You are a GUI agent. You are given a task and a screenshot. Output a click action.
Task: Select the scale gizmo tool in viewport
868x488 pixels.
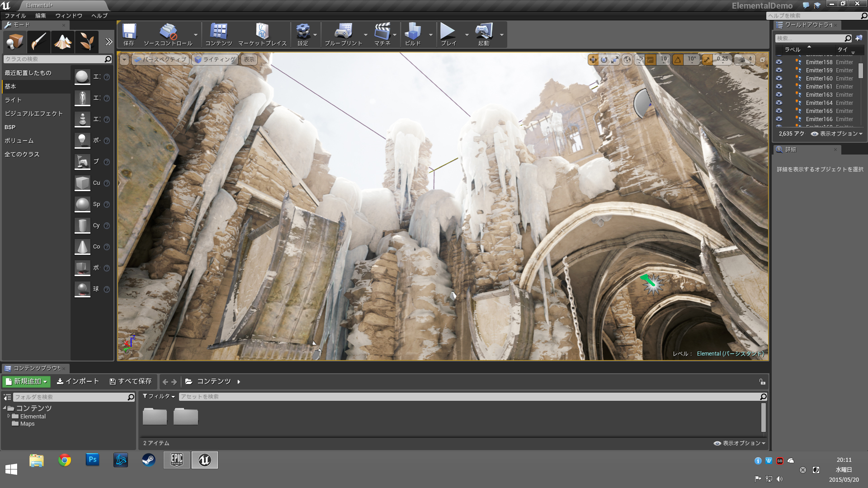[615, 59]
